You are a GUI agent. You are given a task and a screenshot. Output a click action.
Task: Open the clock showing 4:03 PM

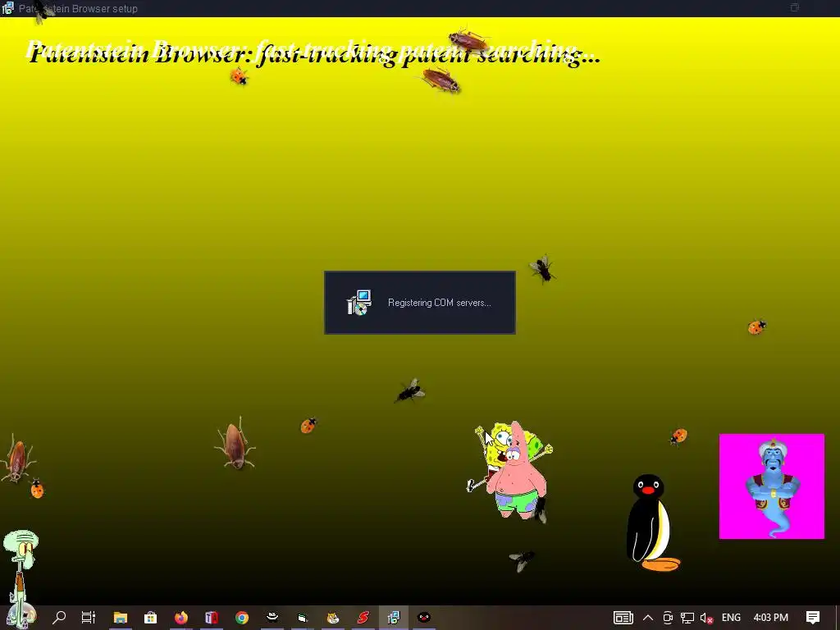click(771, 618)
